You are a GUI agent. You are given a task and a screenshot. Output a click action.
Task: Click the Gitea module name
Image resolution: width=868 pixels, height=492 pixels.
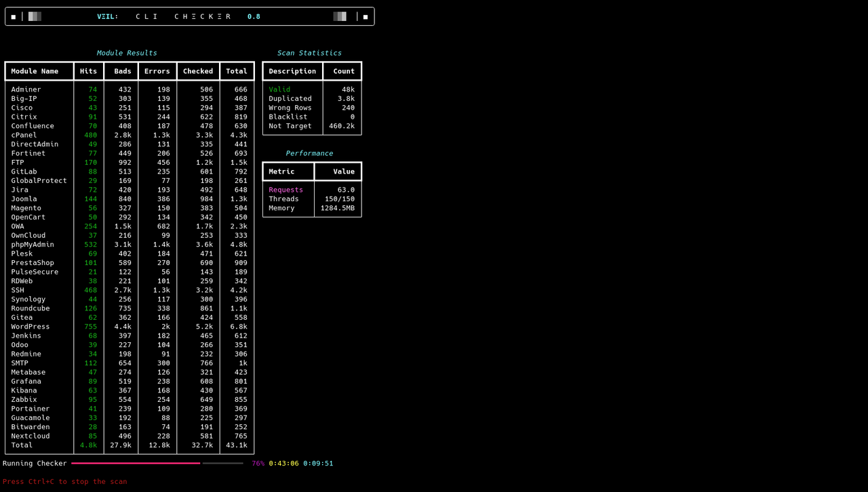click(x=22, y=318)
